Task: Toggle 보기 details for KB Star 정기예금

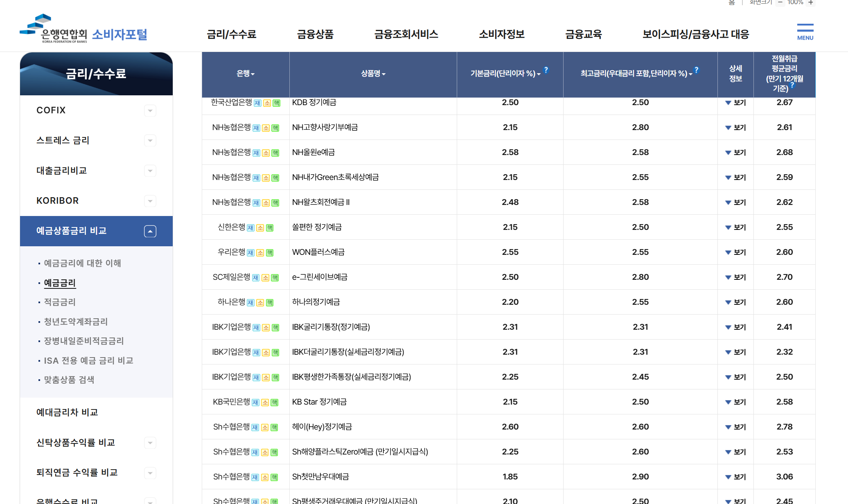Action: (735, 402)
